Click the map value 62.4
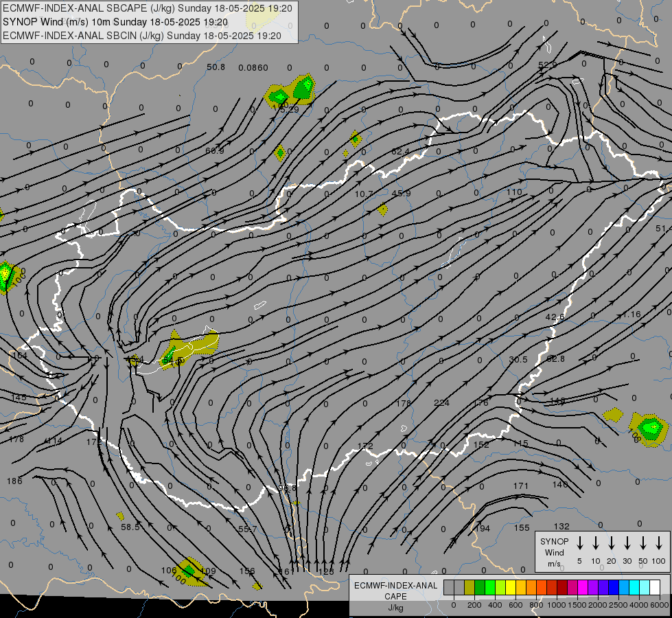 [x=400, y=151]
